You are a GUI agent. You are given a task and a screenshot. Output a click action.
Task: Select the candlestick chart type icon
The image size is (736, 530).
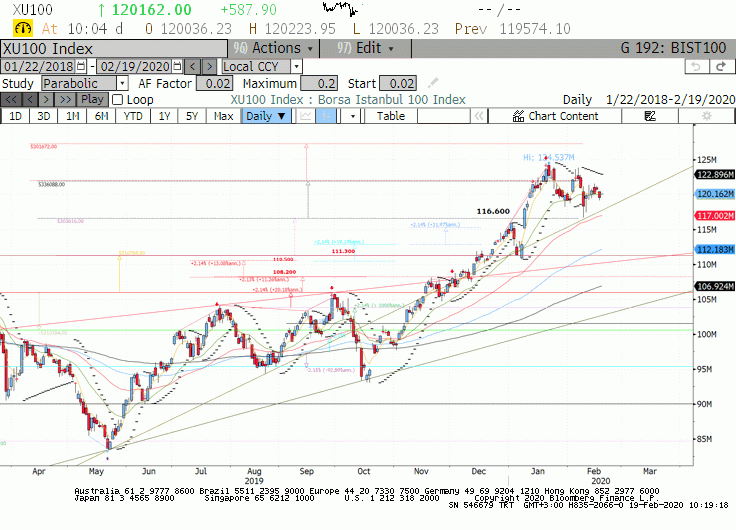[x=325, y=116]
